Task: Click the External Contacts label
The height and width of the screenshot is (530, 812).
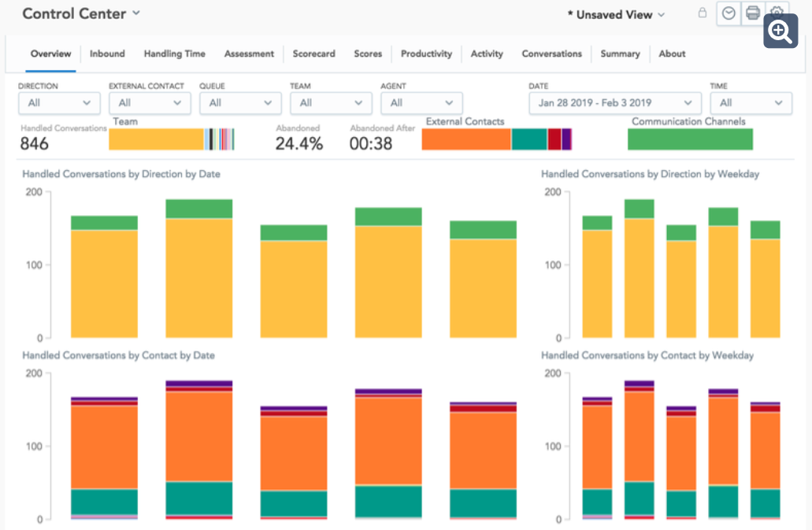Action: (x=465, y=121)
